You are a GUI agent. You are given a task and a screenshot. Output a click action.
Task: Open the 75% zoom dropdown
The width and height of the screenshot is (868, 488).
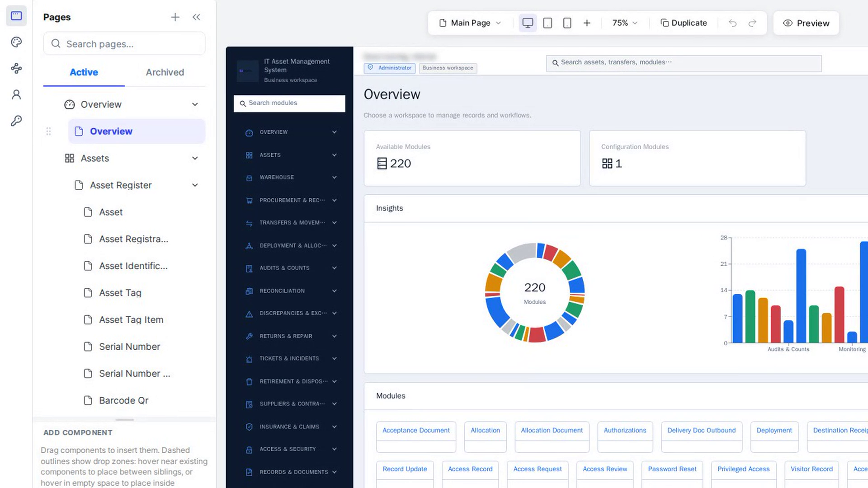coord(625,23)
